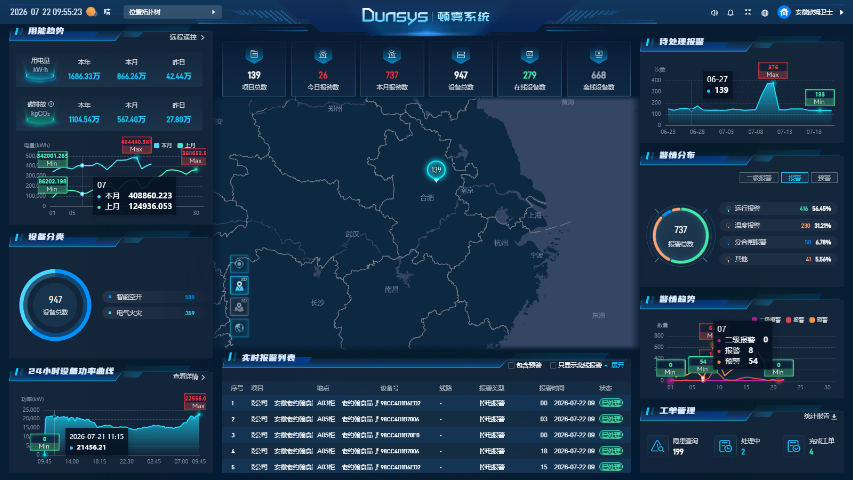Viewport: 853px width, 480px height.
Task: Tick the first checkbox in alarm list header
Action: tap(511, 365)
